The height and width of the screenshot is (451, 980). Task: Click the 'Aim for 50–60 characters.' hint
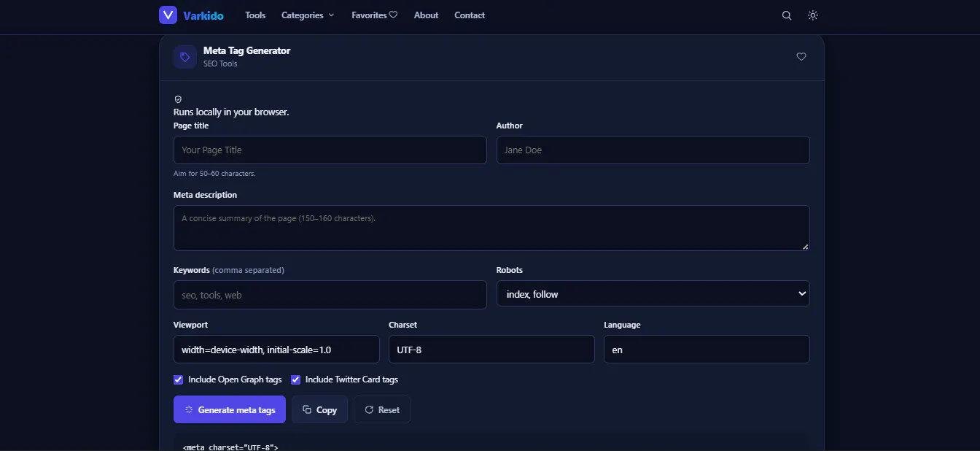pos(214,174)
